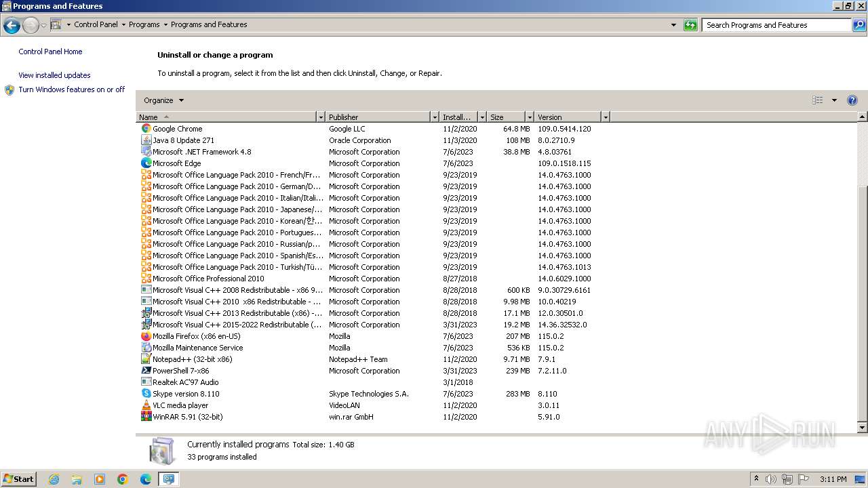The image size is (868, 488).
Task: Click the Start button
Action: (x=19, y=479)
